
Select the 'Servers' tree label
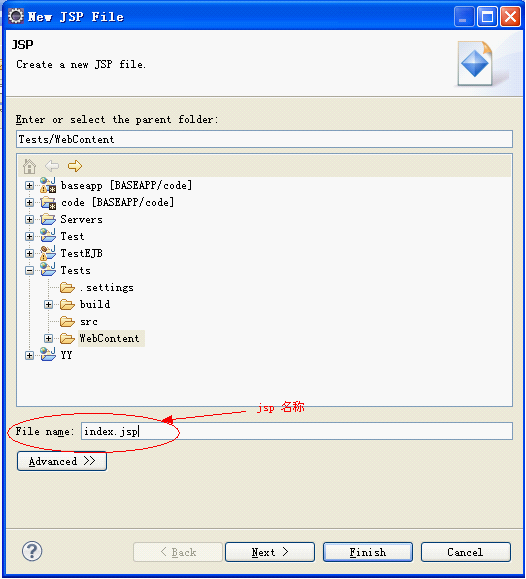[x=81, y=219]
